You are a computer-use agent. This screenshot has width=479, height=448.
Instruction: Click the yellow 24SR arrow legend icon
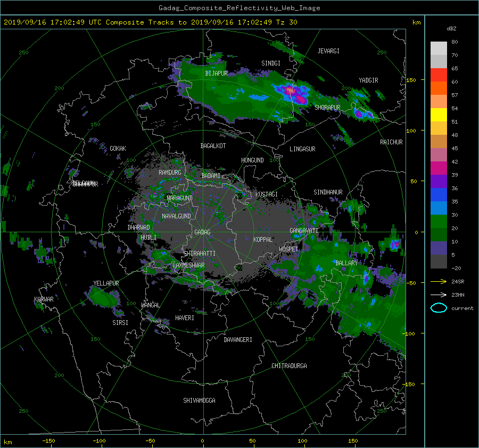tap(439, 282)
